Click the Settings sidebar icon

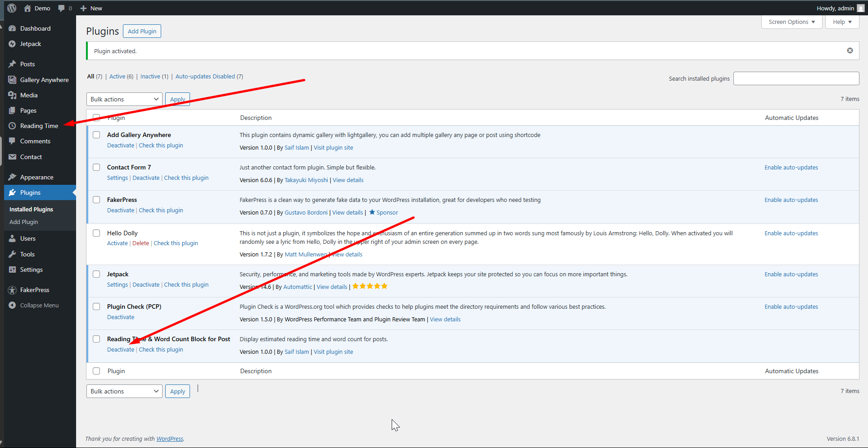point(12,270)
